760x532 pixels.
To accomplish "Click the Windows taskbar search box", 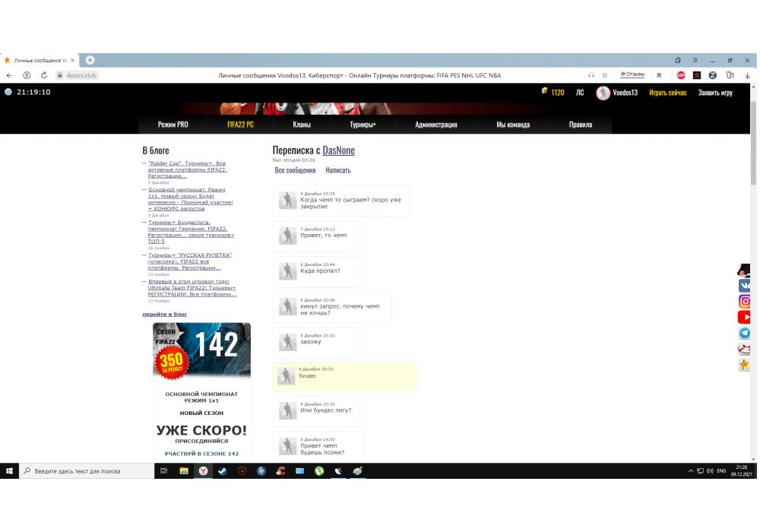I will (87, 471).
